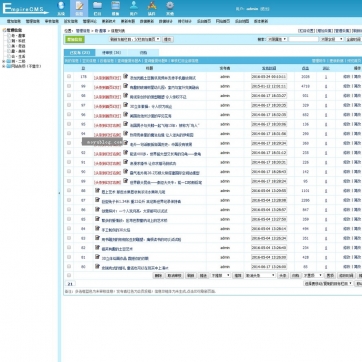Tick the checkbox for row ID 82
Viewport: 362px width, 362px height.
click(x=69, y=248)
